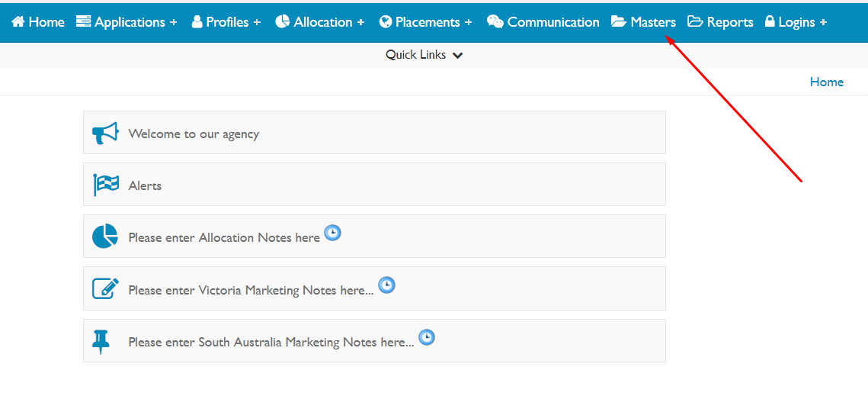
Task: Expand the Applications + menu
Action: pos(127,22)
